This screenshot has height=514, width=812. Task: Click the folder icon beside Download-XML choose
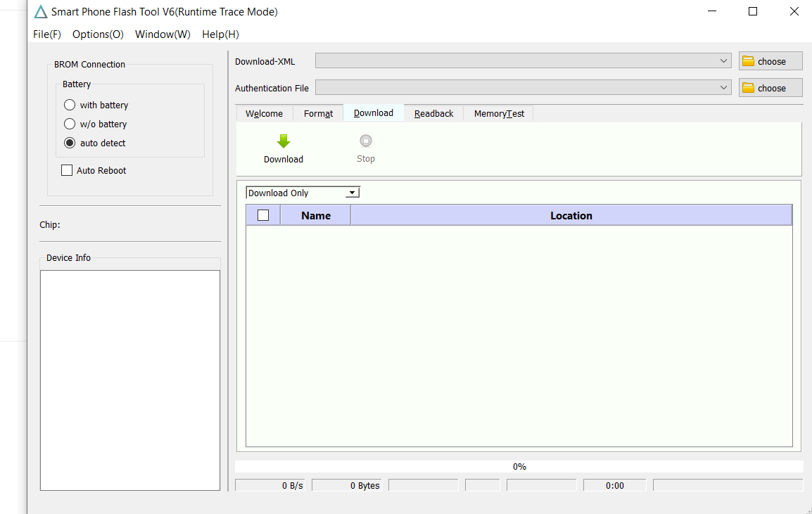pos(748,61)
